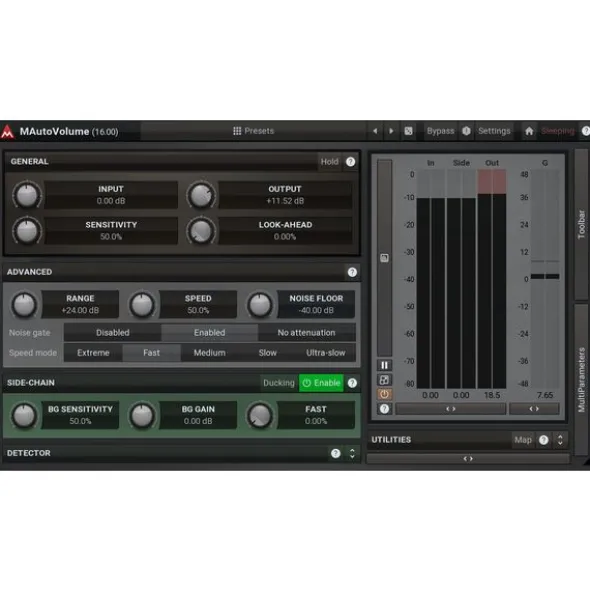590x591 pixels.
Task: Click the arrows bar under level meters
Action: (x=451, y=409)
